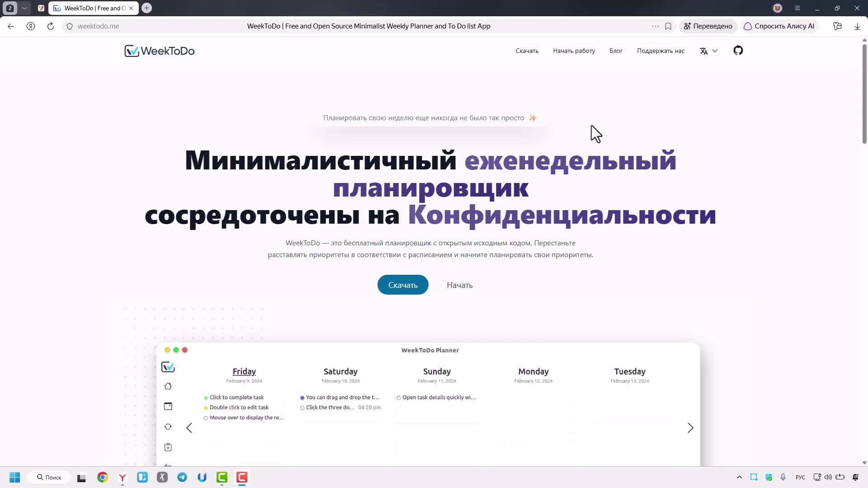The image size is (868, 488).
Task: Open the Поддержать нас navigation link
Action: coord(660,51)
